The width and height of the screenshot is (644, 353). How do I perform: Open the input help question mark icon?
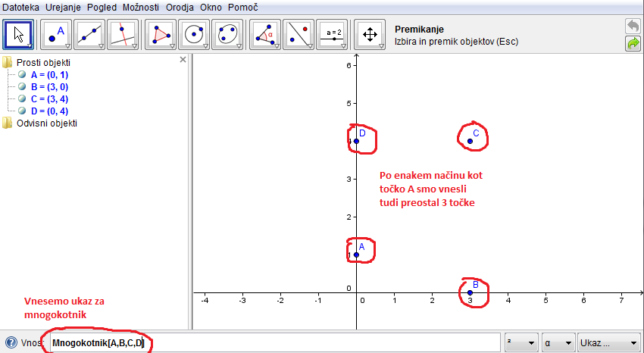[x=11, y=342]
